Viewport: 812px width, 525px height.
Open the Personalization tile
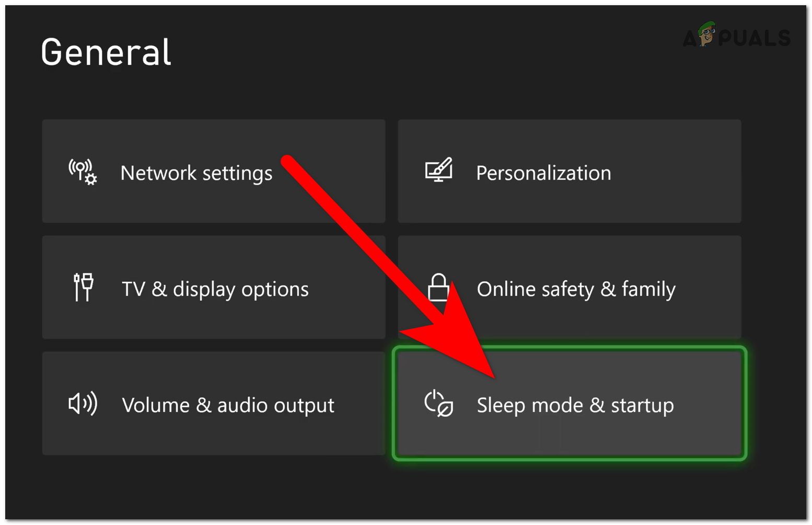(569, 171)
